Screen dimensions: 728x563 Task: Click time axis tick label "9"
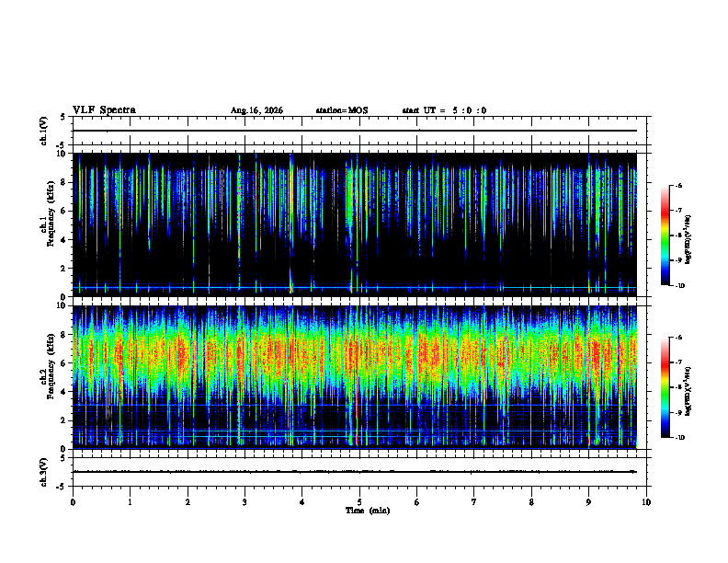[588, 502]
